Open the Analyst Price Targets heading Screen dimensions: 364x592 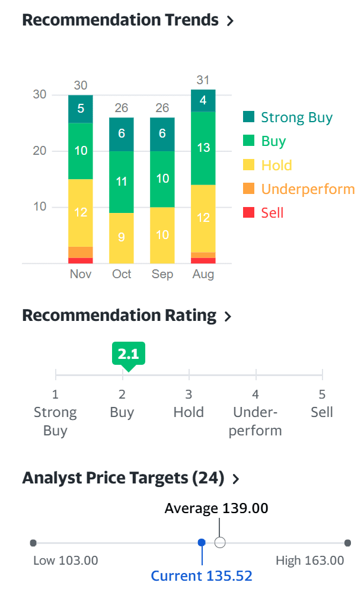(x=123, y=478)
